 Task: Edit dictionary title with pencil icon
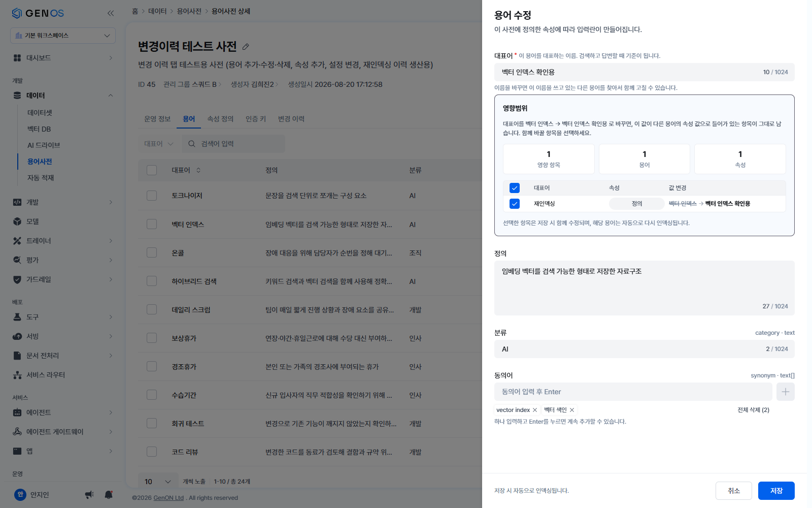tap(246, 47)
